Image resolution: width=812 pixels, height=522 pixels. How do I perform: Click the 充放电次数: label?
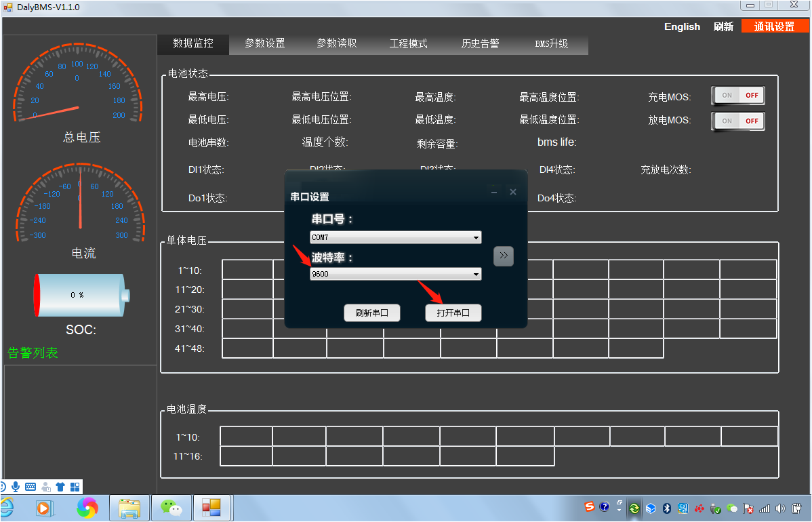coord(666,170)
